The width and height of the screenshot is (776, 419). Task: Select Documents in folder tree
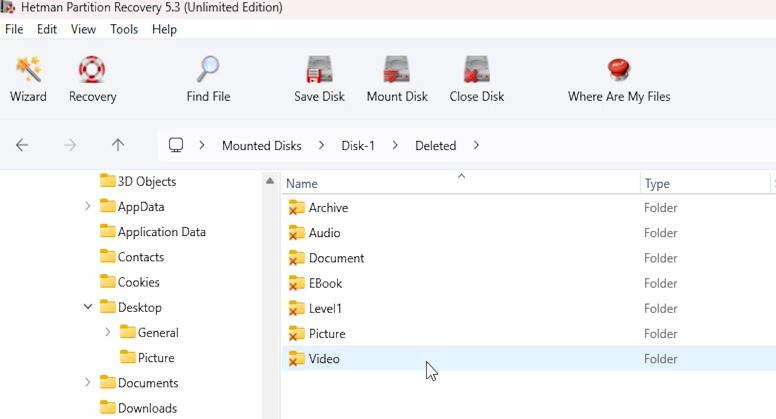[147, 383]
